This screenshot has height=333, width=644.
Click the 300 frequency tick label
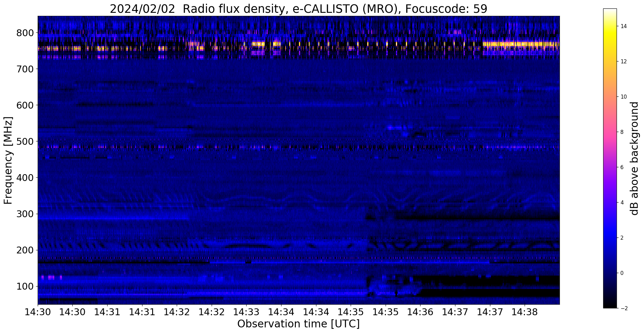(x=25, y=214)
